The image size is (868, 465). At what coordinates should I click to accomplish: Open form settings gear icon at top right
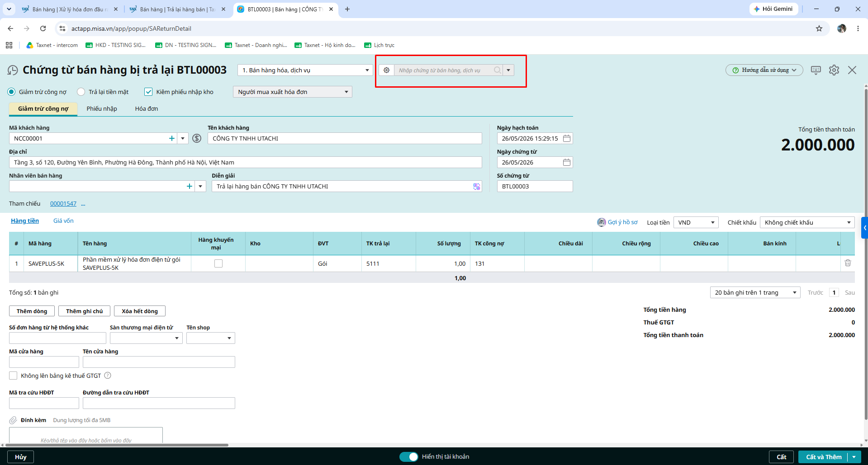(834, 70)
